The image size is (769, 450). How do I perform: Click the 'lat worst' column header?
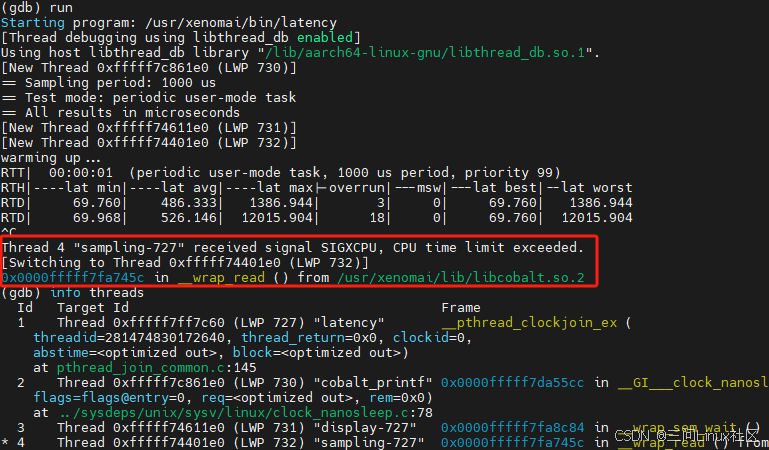tap(597, 188)
